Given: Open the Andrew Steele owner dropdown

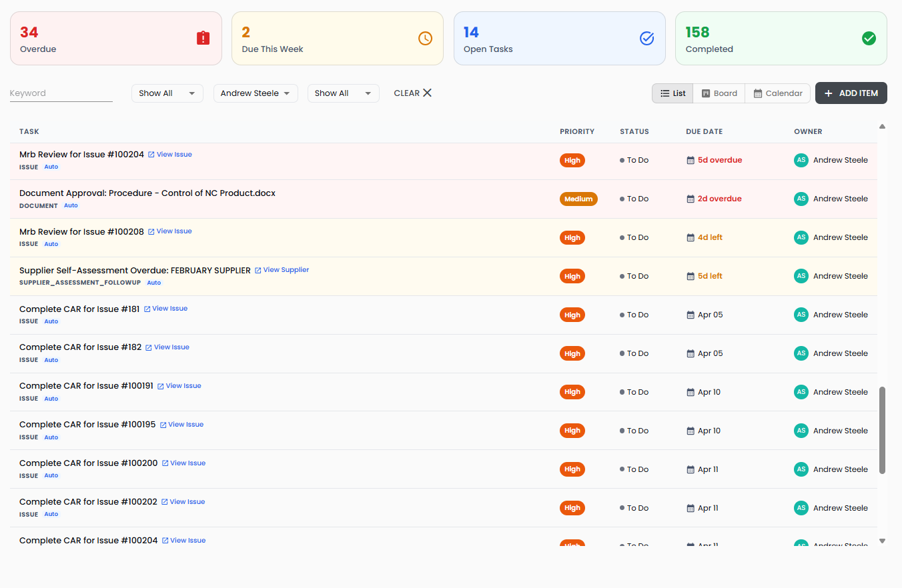Looking at the screenshot, I should click(x=256, y=93).
